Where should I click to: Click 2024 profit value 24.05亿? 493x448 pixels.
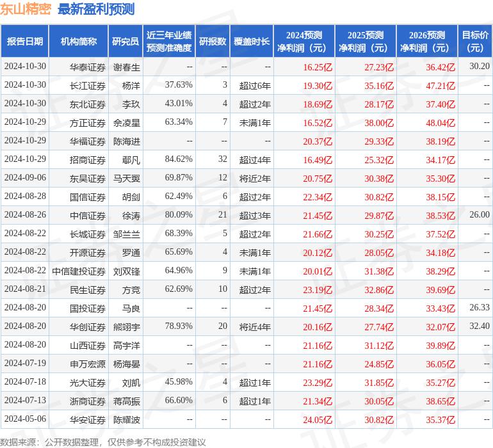[x=318, y=420]
